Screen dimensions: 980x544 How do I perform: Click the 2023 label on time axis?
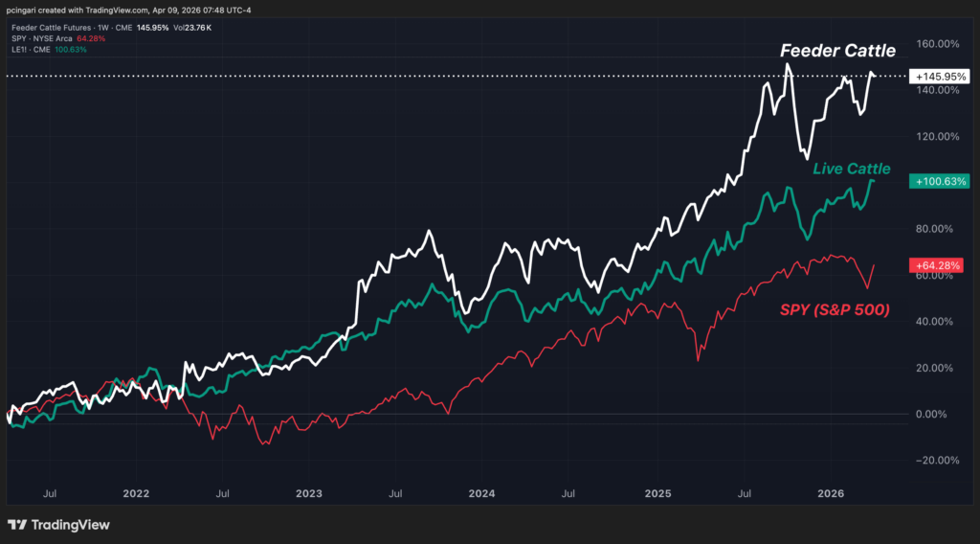pyautogui.click(x=308, y=493)
